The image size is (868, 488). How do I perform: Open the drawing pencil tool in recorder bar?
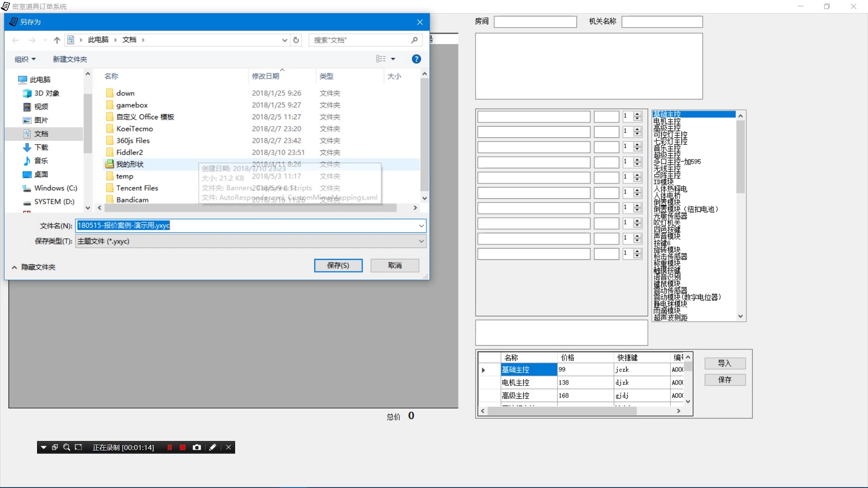click(x=212, y=447)
